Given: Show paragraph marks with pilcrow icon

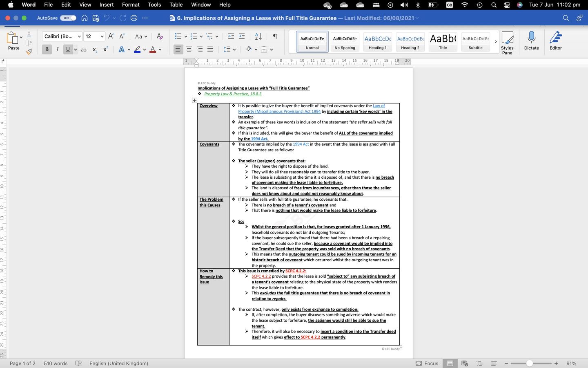Looking at the screenshot, I should click(x=275, y=36).
